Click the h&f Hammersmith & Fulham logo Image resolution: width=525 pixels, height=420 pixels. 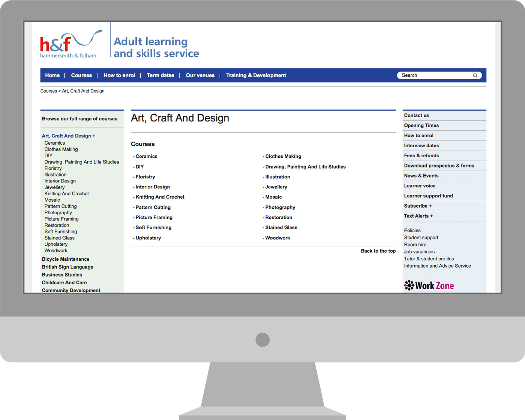71,44
